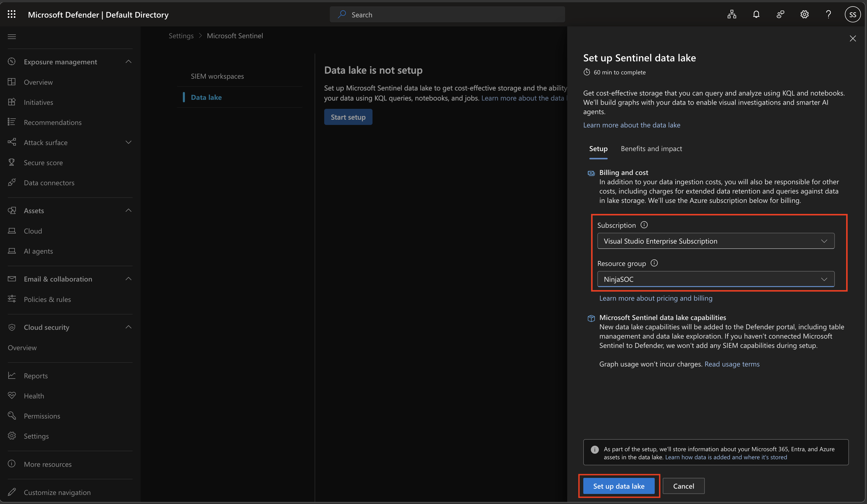Select SIEM workspaces in settings menu

[x=217, y=76]
